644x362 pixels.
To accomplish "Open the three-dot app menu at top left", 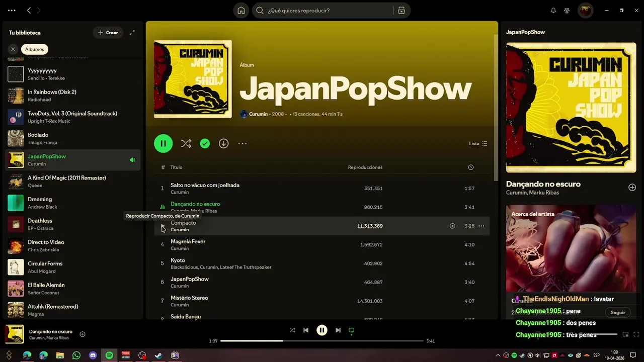I will pyautogui.click(x=12, y=10).
